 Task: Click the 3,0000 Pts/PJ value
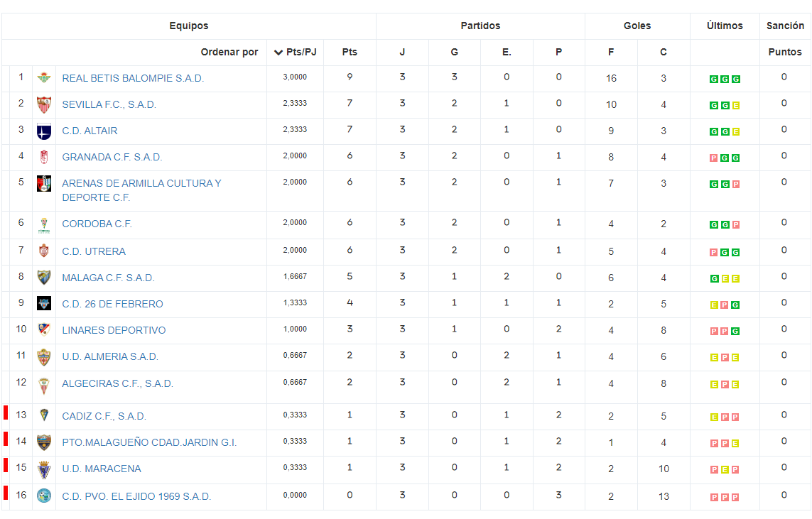(x=296, y=77)
